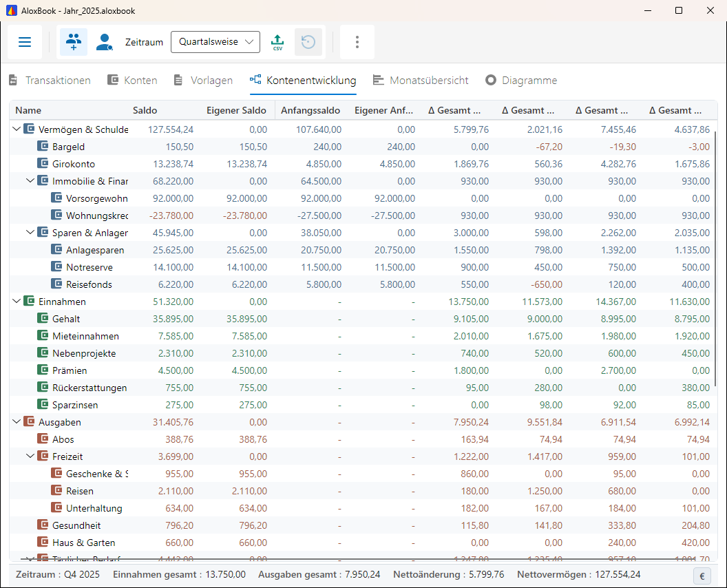Go to the Monatsübersicht tab
The image size is (727, 588).
[x=421, y=81]
